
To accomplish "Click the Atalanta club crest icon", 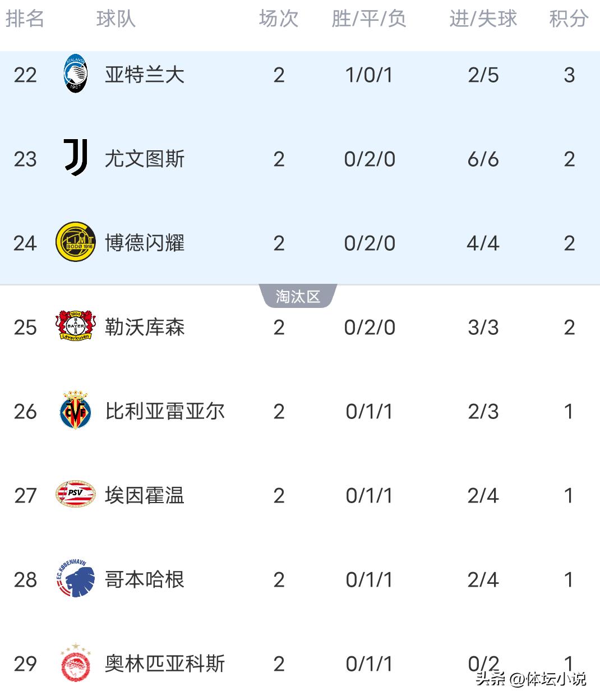I will pos(75,74).
